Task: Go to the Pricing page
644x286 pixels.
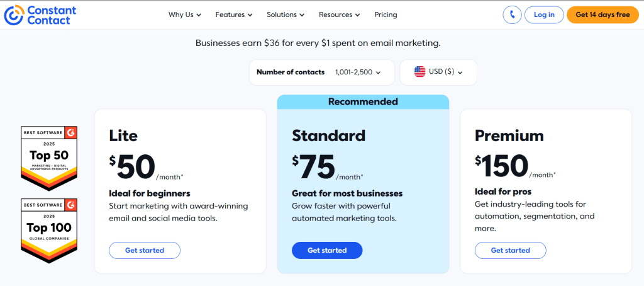Action: pos(386,14)
